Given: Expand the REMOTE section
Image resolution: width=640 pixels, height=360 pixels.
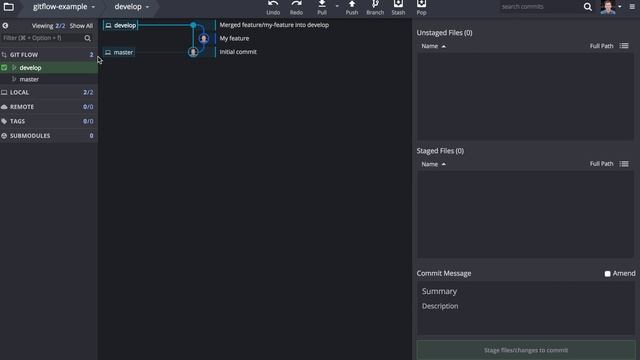Looking at the screenshot, I should (x=49, y=107).
